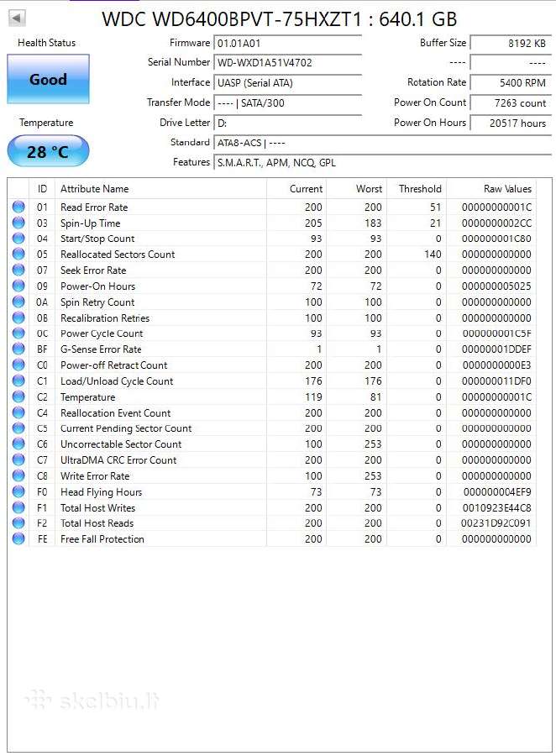Click the Threshold column header

tap(417, 188)
